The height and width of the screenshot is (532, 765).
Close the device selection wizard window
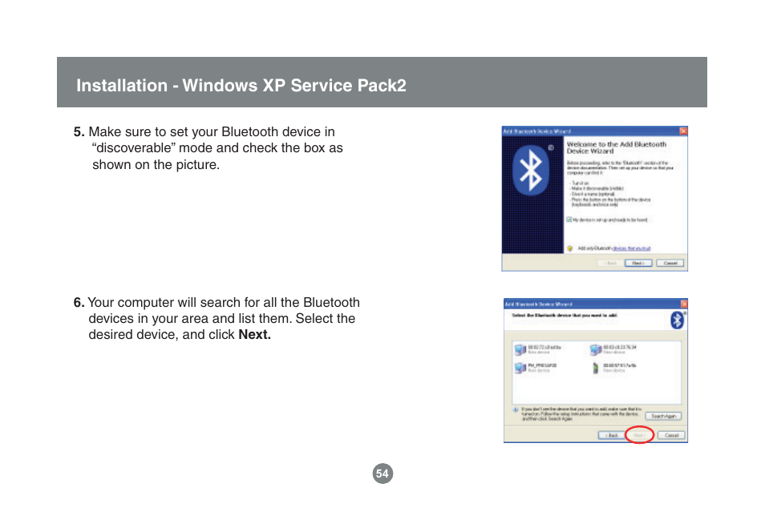point(684,304)
